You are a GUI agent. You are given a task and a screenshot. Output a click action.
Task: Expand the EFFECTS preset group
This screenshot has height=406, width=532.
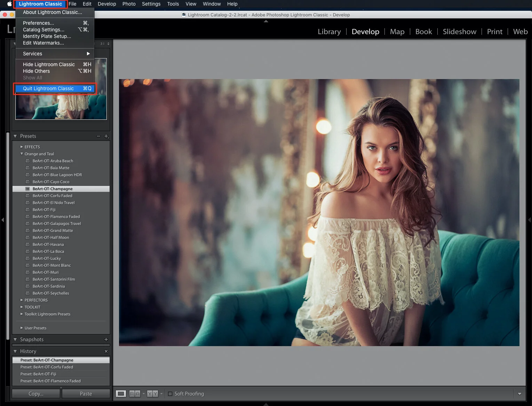click(x=22, y=147)
